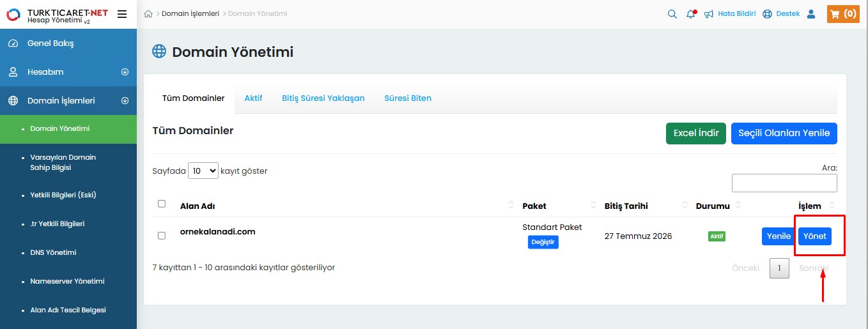Switch to the Aktif tab
This screenshot has width=868, height=329.
pyautogui.click(x=253, y=98)
